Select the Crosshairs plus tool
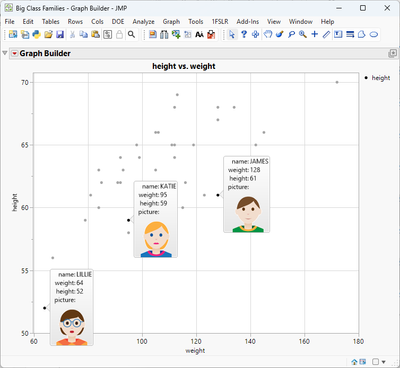The image size is (400, 368). [315, 34]
